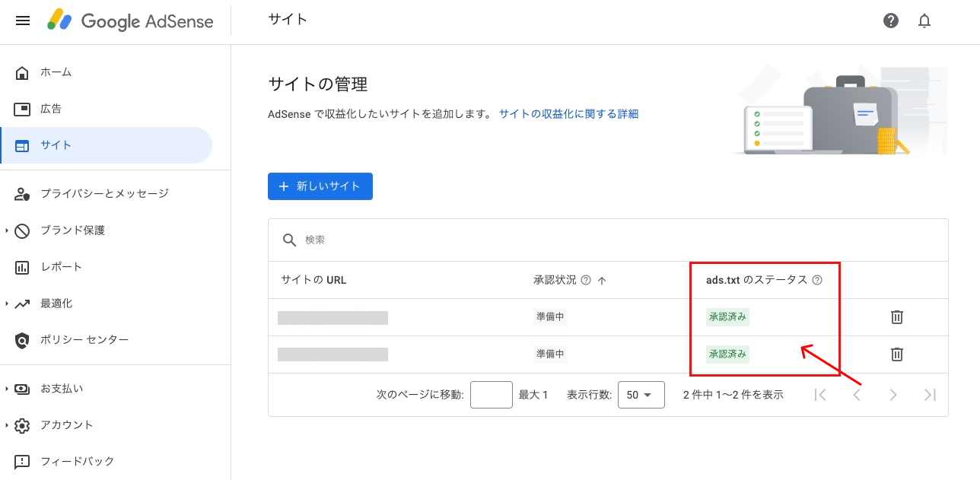The width and height of the screenshot is (980, 480).
Task: Open the サイトの収益化に関する詳細 link
Action: [568, 114]
